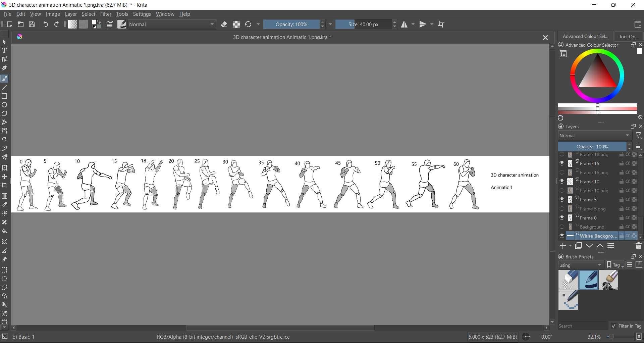Choose the Ellipse shape tool

pos(4,105)
